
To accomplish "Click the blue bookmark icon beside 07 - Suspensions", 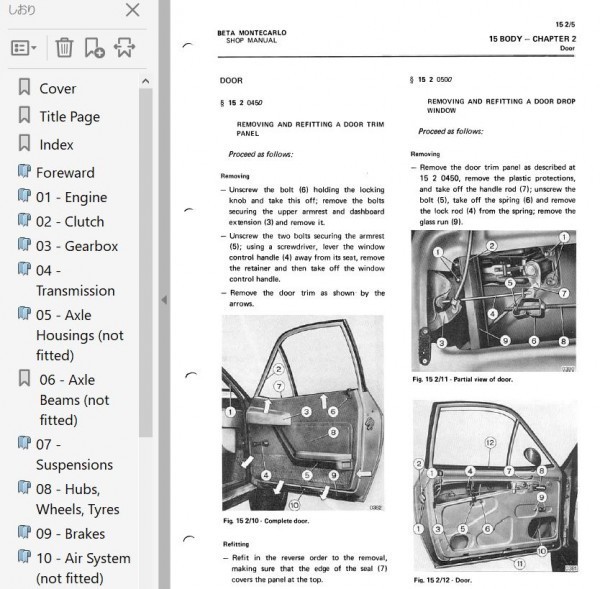I will click(24, 442).
